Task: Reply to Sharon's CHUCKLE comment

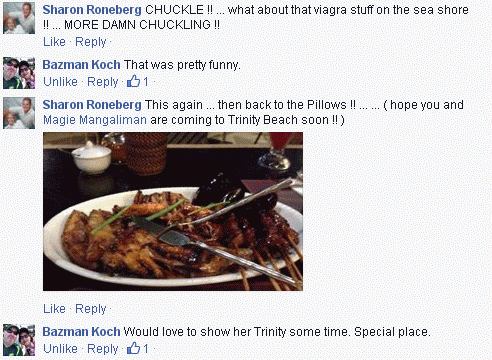Action: coord(90,42)
